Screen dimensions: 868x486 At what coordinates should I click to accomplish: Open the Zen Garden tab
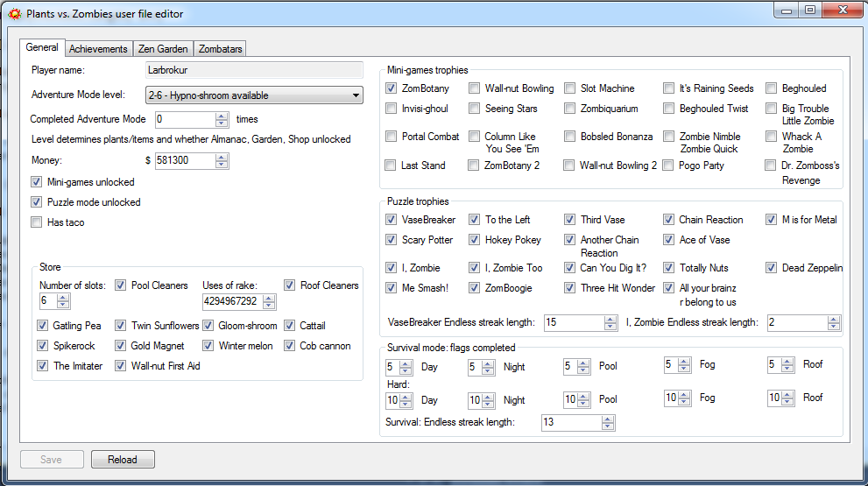[x=163, y=49]
